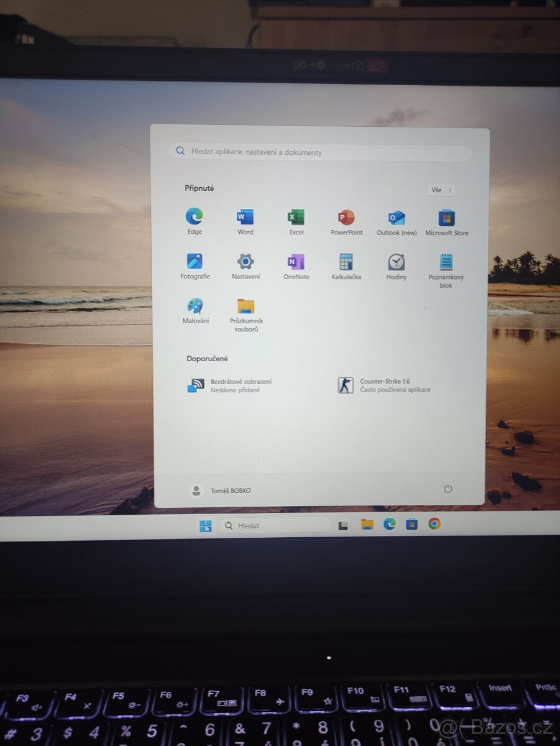Open Outlook (new)
560x746 pixels.
click(x=396, y=216)
